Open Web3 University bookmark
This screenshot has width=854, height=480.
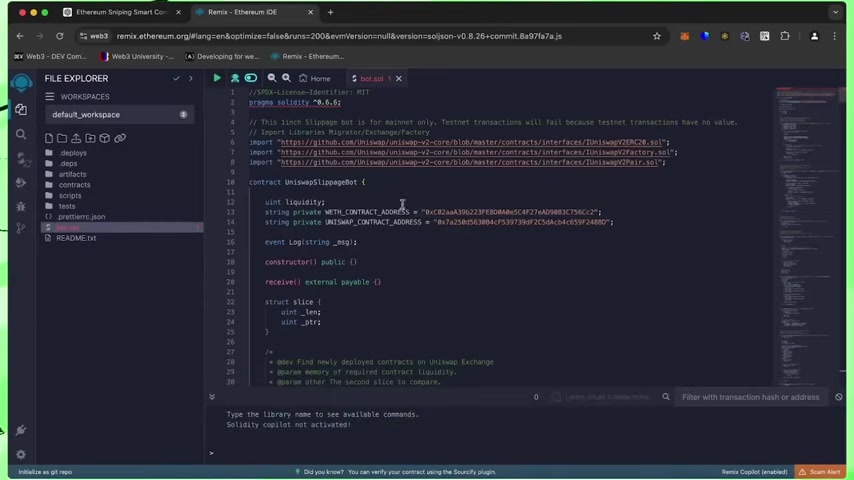tap(137, 56)
